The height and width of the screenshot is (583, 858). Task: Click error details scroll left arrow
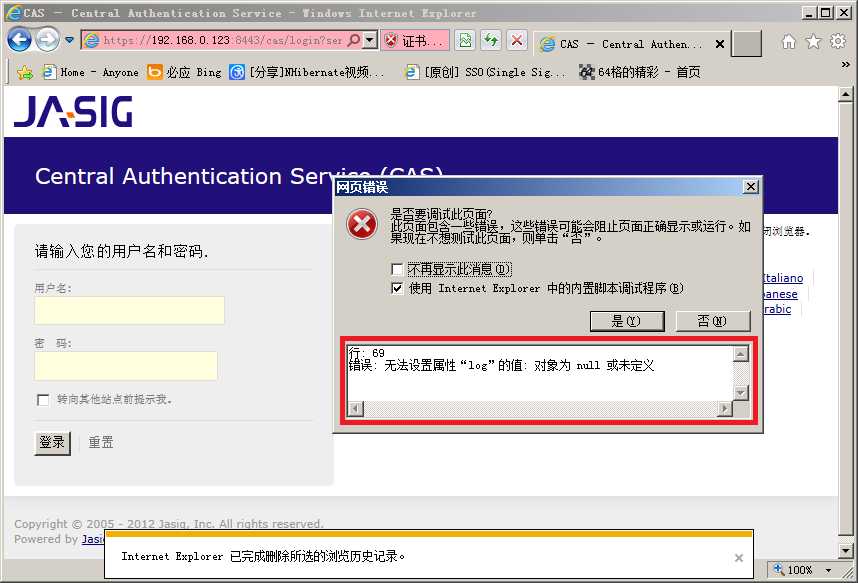click(x=356, y=408)
